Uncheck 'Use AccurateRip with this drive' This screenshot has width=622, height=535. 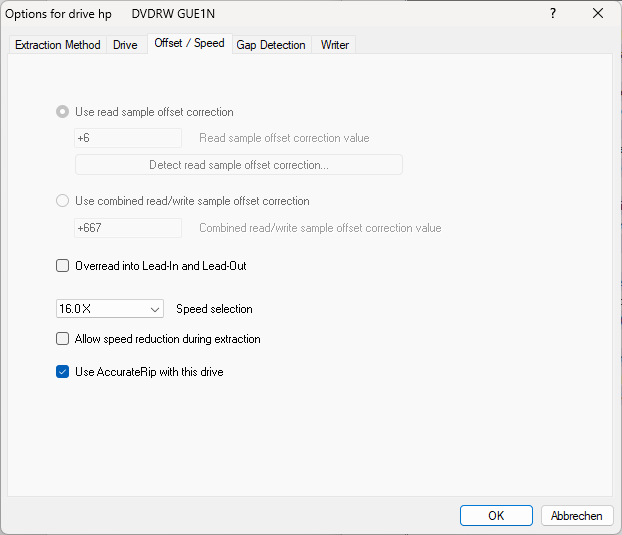63,372
